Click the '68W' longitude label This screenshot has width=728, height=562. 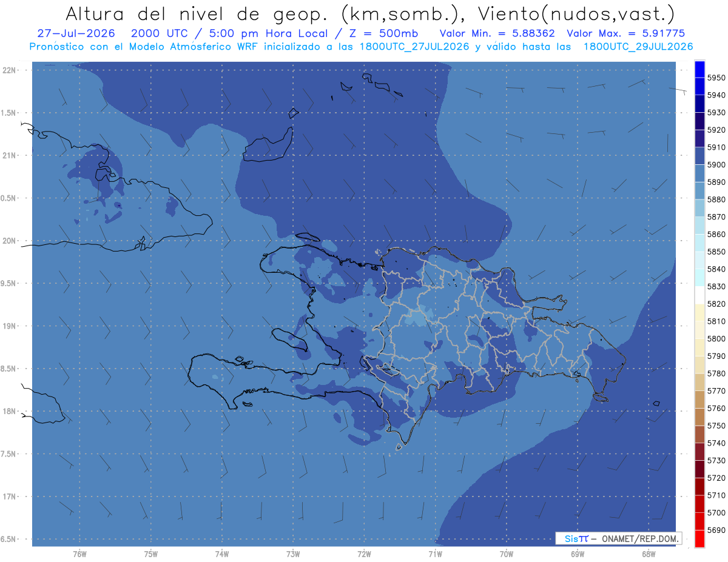pos(649,554)
